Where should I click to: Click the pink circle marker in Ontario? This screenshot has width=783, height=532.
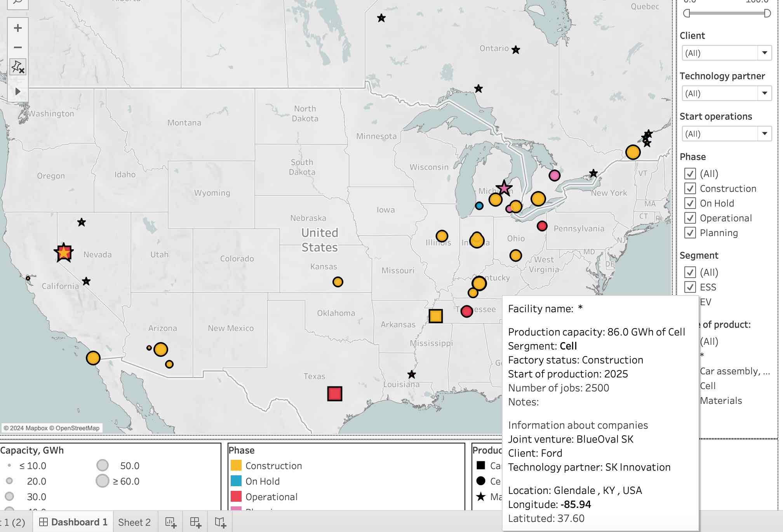[554, 176]
